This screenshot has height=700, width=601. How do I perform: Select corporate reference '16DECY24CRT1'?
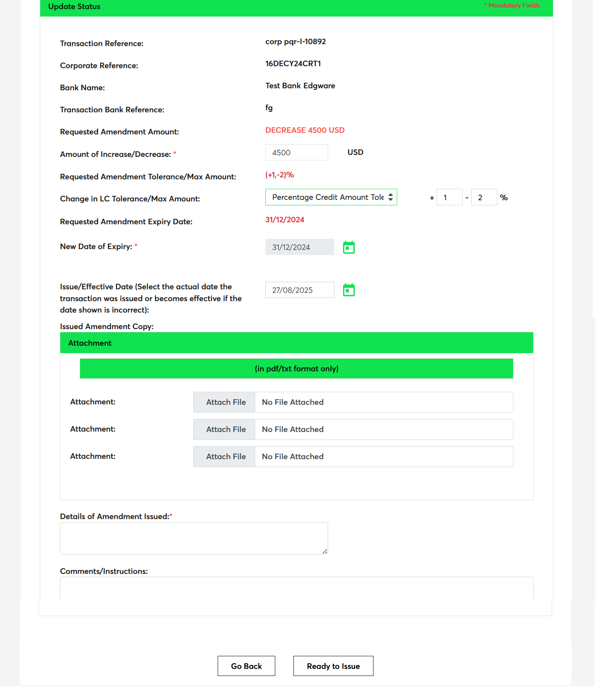click(x=293, y=63)
